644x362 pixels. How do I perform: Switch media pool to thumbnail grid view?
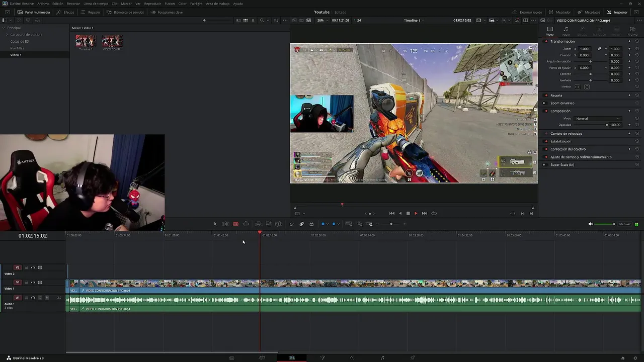246,20
